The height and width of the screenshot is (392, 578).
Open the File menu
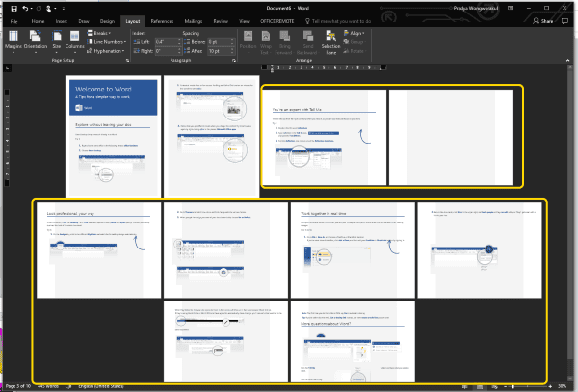[13, 19]
